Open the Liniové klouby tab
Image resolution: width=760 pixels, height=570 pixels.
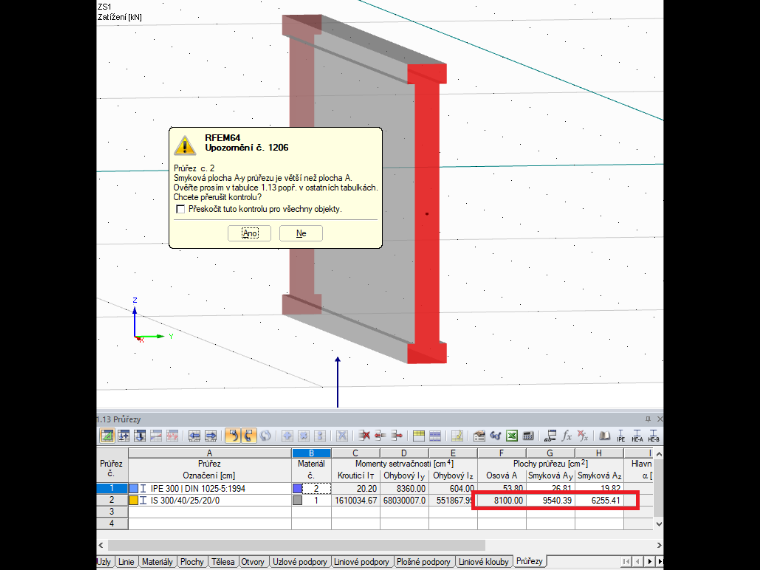click(483, 561)
